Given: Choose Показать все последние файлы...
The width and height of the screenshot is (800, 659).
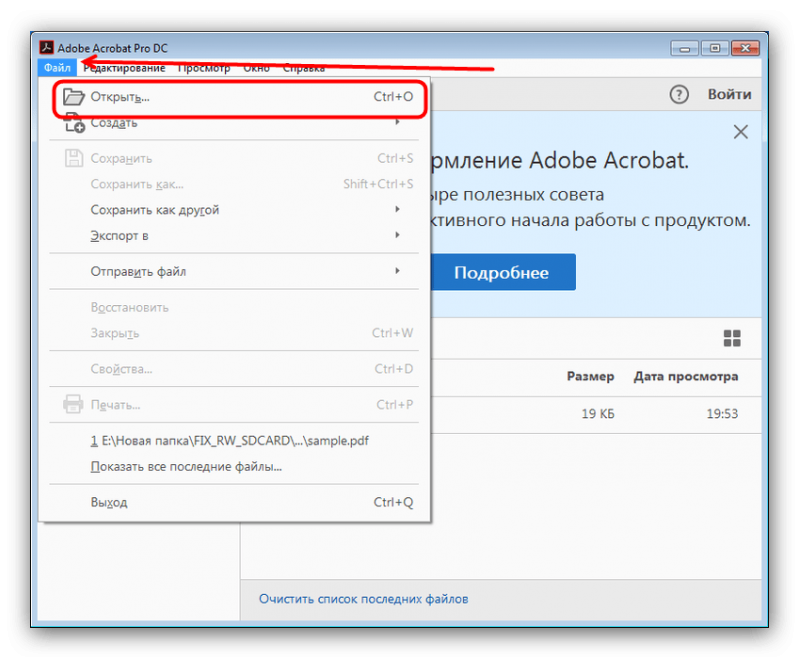Looking at the screenshot, I should [x=235, y=467].
